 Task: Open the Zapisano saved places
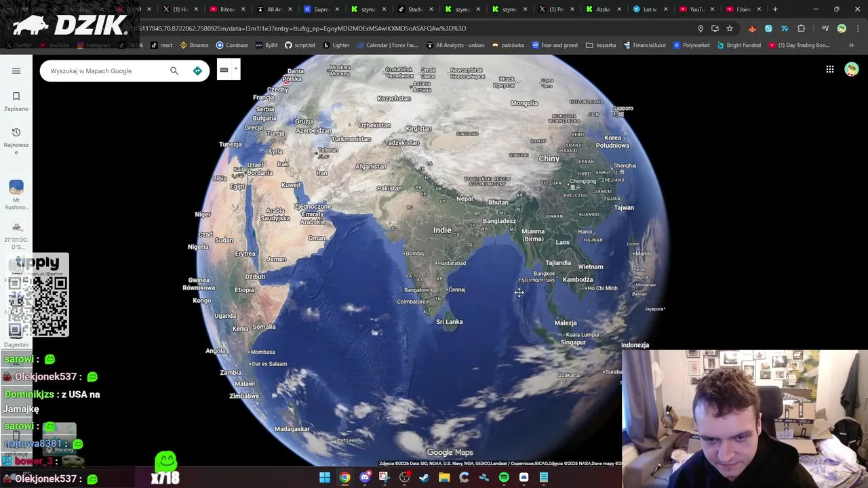tap(16, 101)
